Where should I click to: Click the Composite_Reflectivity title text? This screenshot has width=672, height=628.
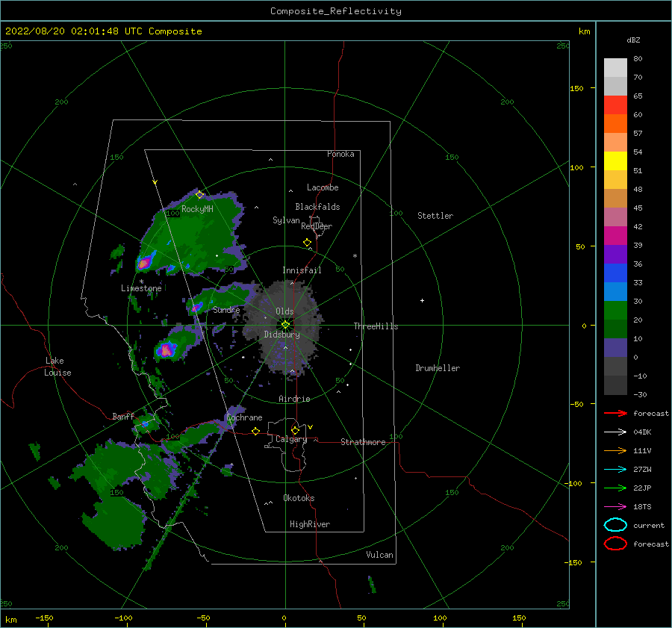(336, 11)
